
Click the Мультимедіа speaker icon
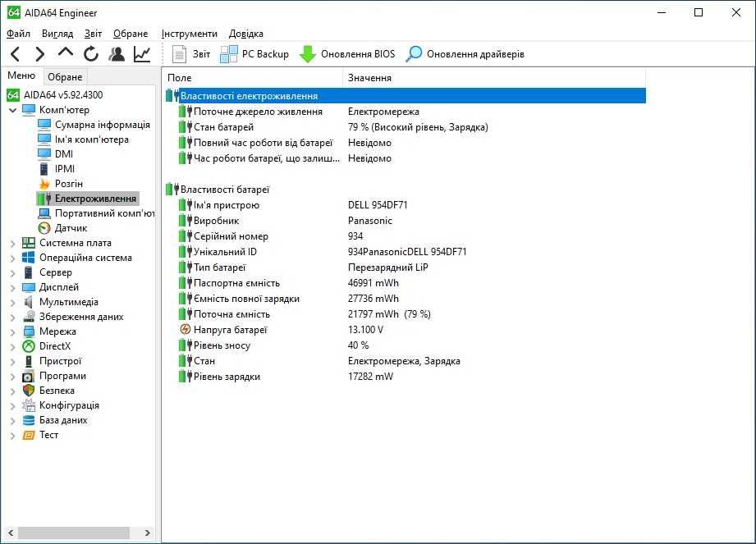(x=29, y=302)
